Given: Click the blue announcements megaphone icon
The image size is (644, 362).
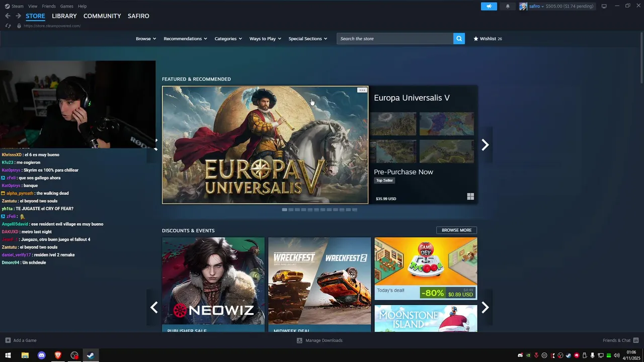Looking at the screenshot, I should 489,6.
